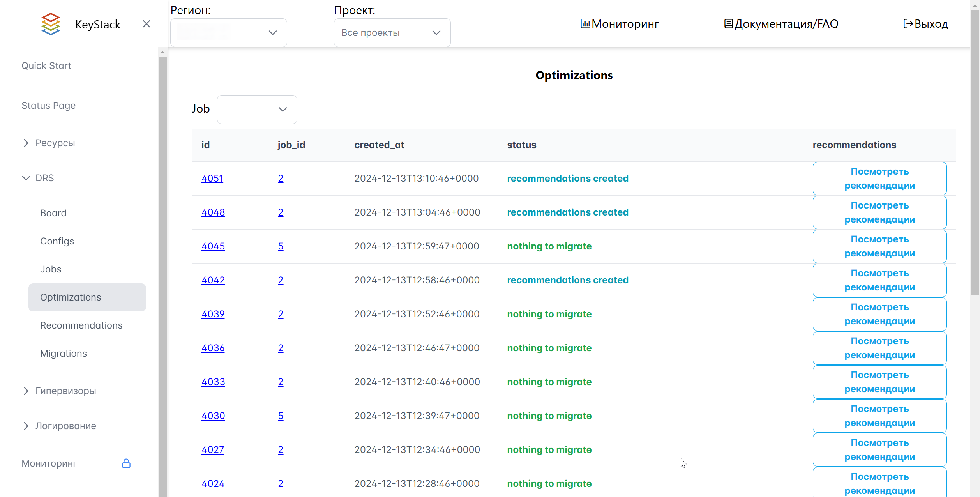Open Recommendations in sidebar

(x=81, y=325)
